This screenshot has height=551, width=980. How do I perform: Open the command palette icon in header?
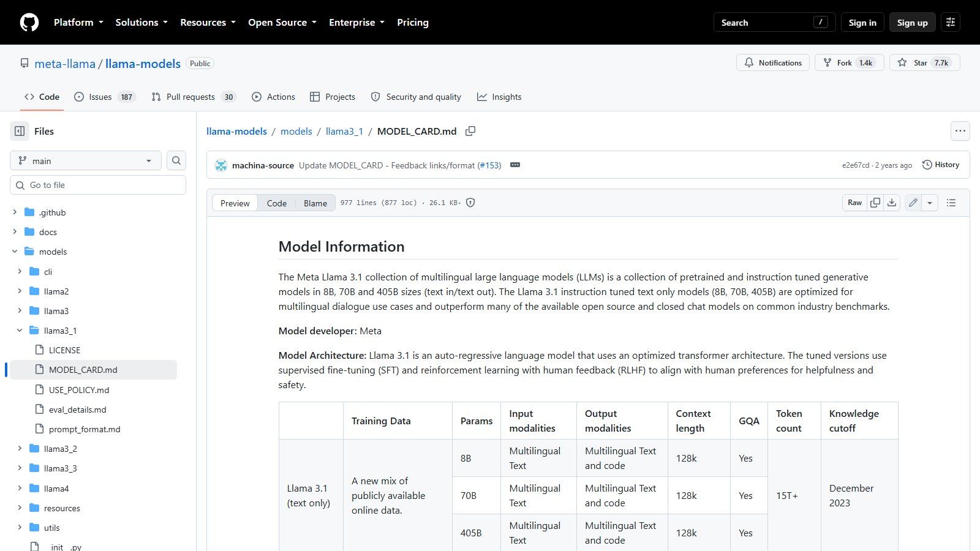pyautogui.click(x=951, y=23)
